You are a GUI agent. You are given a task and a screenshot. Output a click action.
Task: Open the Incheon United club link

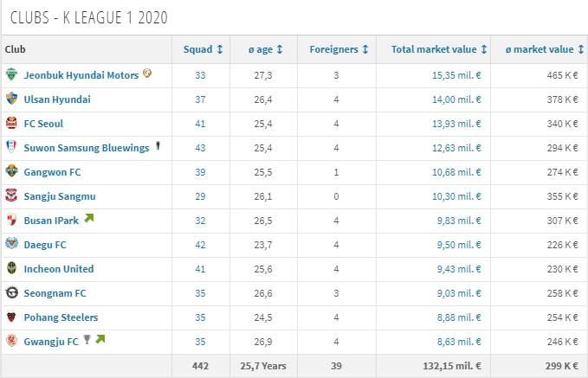pos(59,269)
